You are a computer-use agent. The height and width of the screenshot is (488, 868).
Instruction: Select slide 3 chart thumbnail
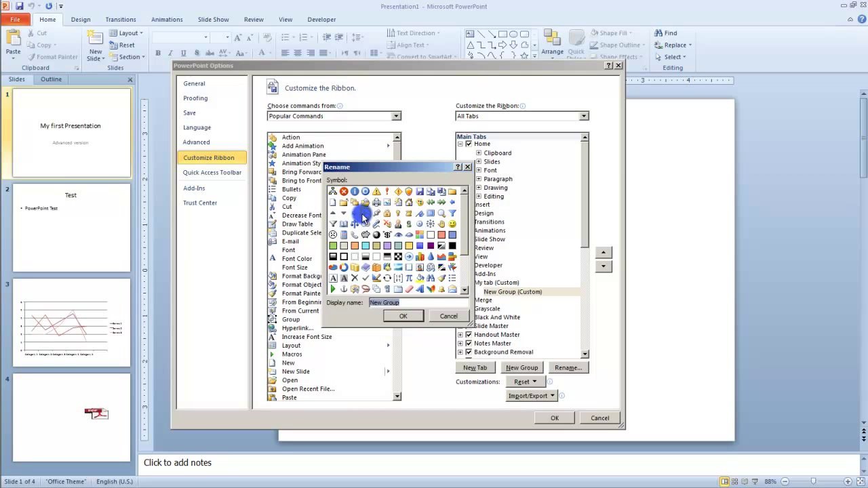(x=71, y=323)
